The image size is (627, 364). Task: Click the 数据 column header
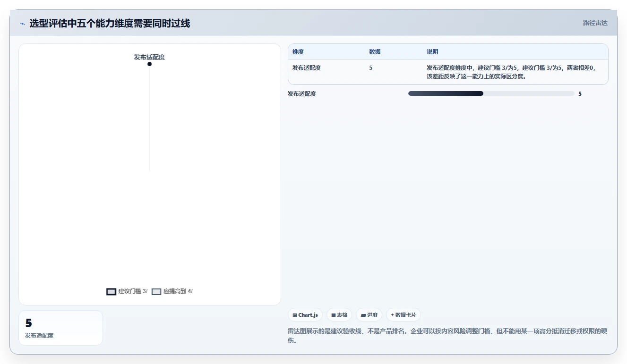coord(375,52)
